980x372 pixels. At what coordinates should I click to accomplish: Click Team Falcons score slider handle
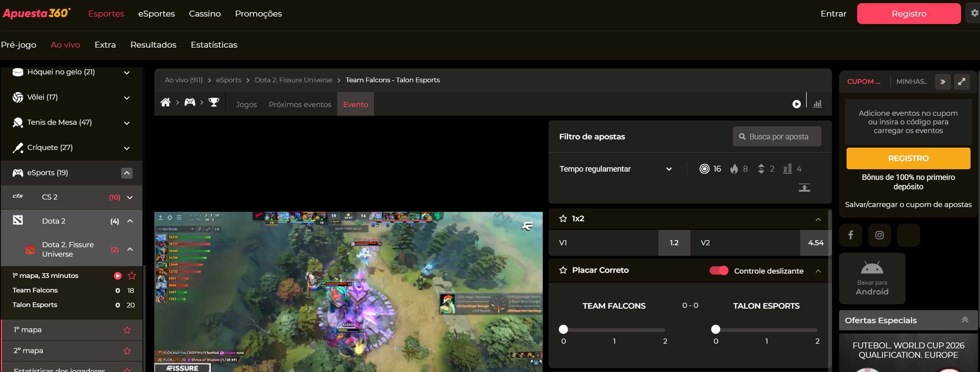[563, 329]
